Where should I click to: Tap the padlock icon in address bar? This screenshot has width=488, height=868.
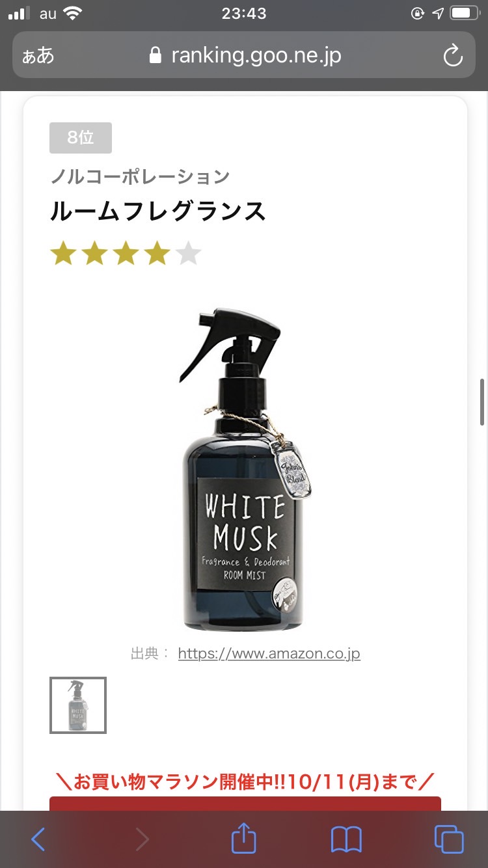pos(155,55)
